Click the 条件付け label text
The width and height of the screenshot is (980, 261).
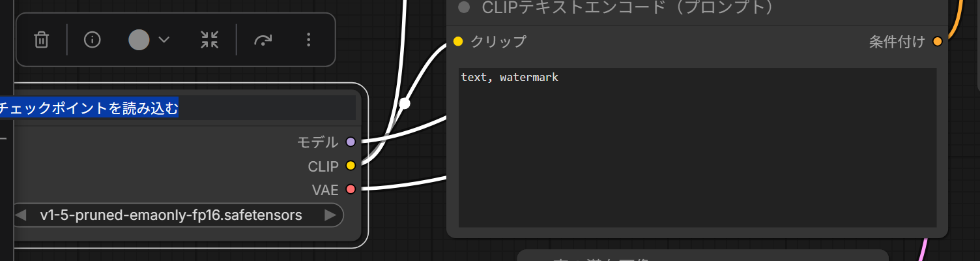pos(897,42)
